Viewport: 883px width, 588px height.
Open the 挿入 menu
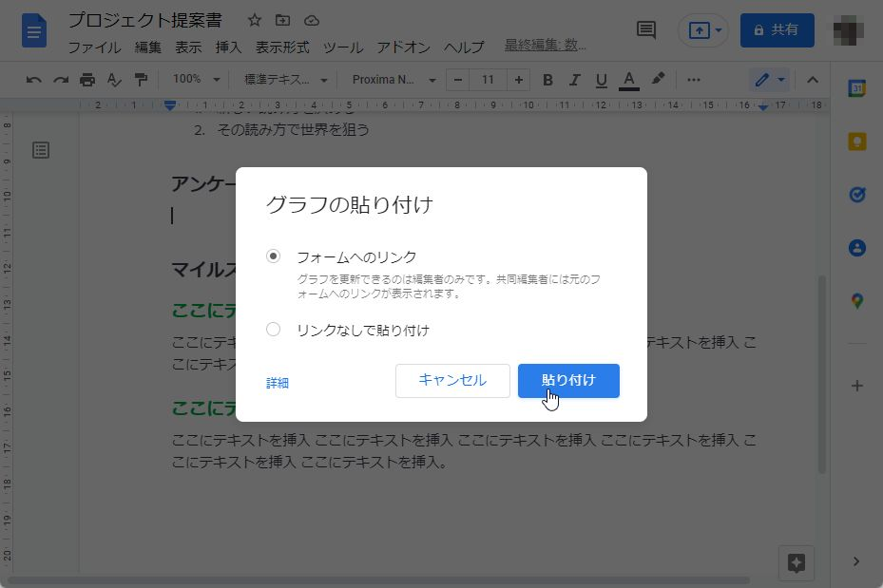pyautogui.click(x=227, y=47)
